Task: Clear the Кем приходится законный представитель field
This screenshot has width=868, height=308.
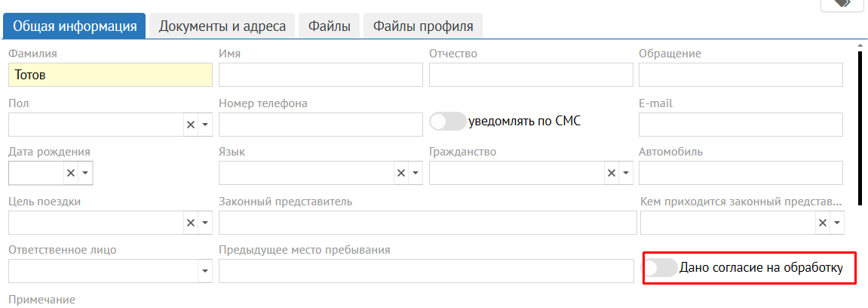Action: coord(823,223)
